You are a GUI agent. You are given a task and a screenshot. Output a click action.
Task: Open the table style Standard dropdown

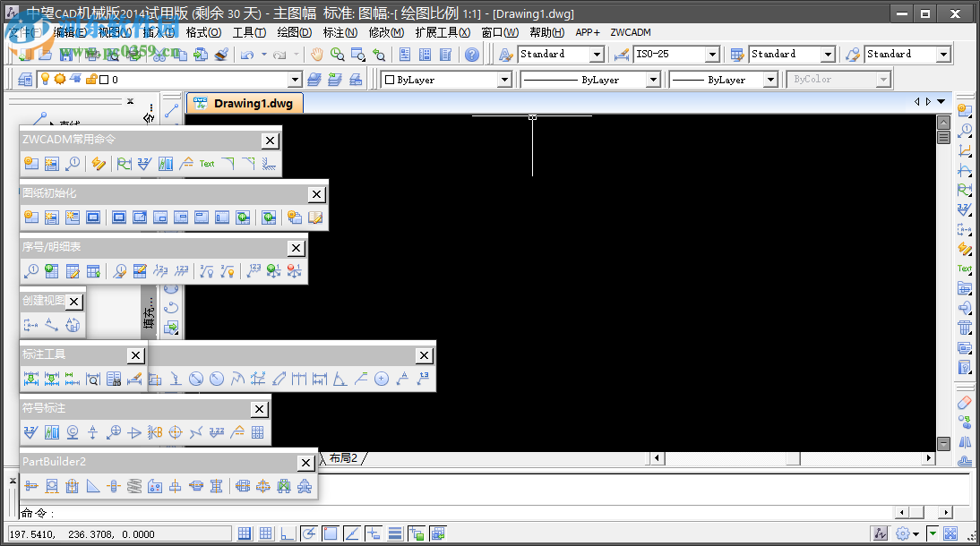coord(828,55)
